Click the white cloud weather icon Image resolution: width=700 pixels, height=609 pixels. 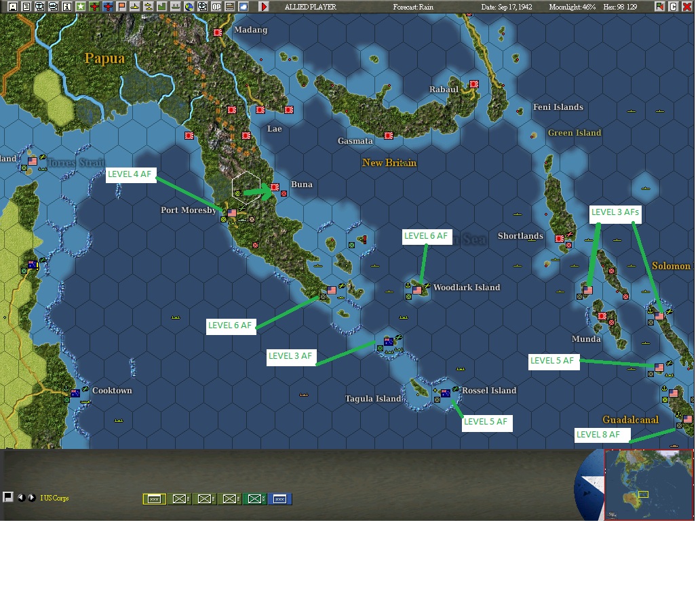pyautogui.click(x=244, y=7)
